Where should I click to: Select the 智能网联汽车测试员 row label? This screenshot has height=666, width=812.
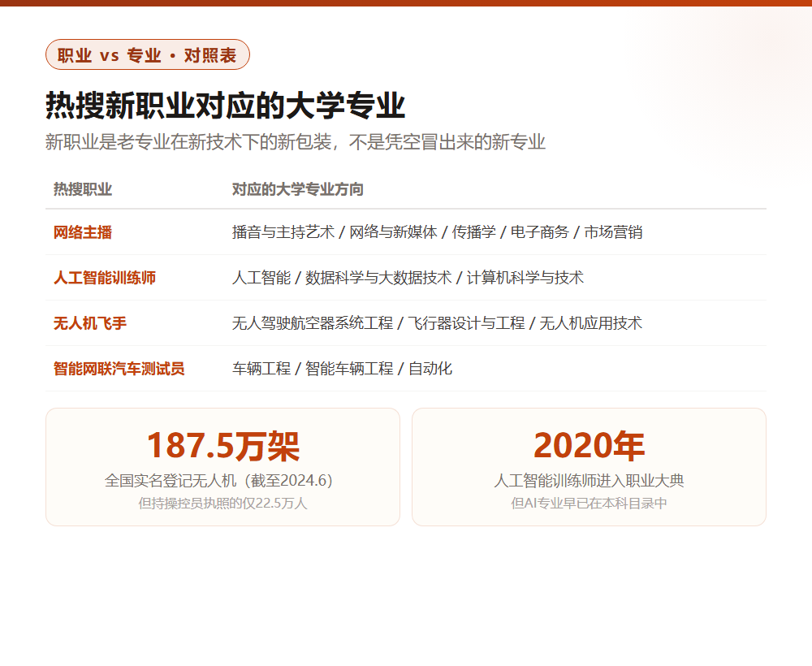(119, 369)
